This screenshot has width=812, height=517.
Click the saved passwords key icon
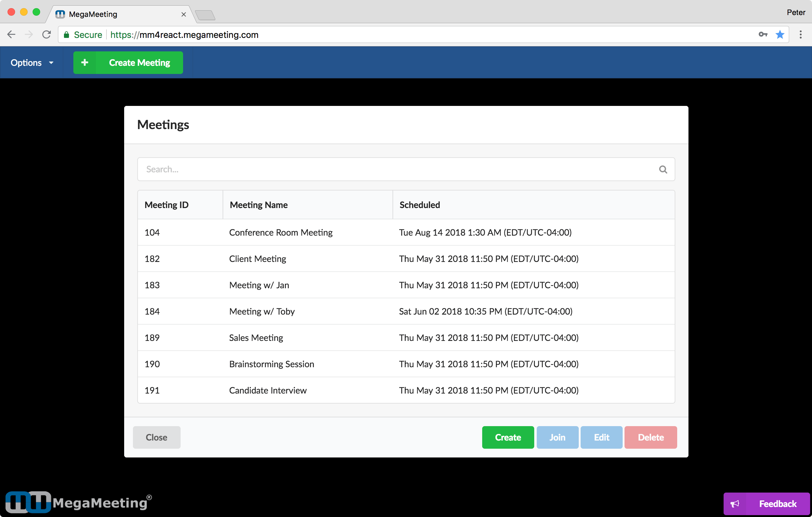click(x=763, y=34)
